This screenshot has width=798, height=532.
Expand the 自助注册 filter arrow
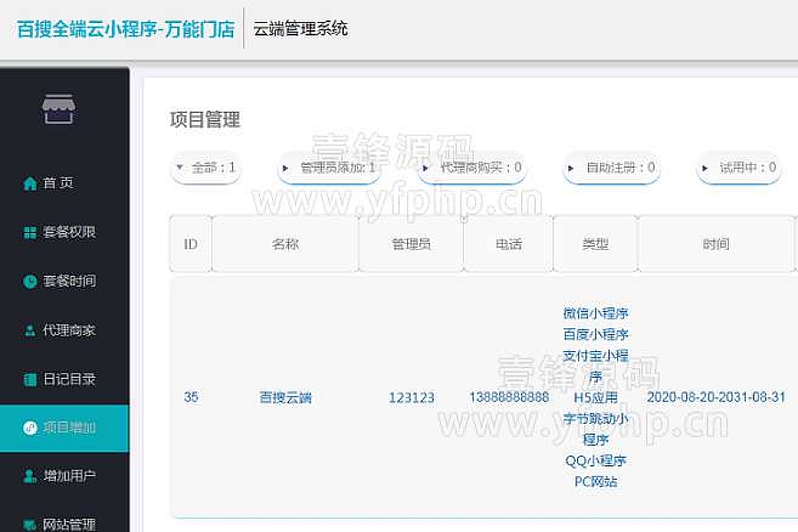(x=570, y=168)
